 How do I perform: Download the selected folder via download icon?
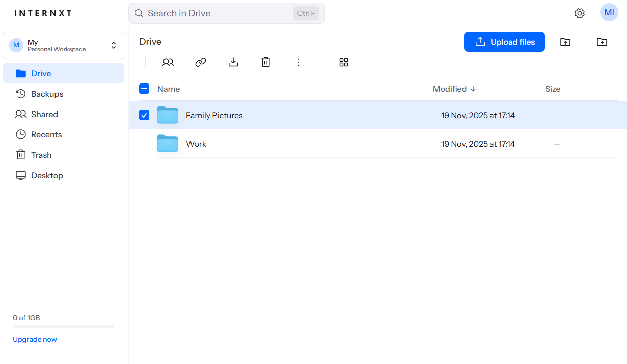[233, 62]
